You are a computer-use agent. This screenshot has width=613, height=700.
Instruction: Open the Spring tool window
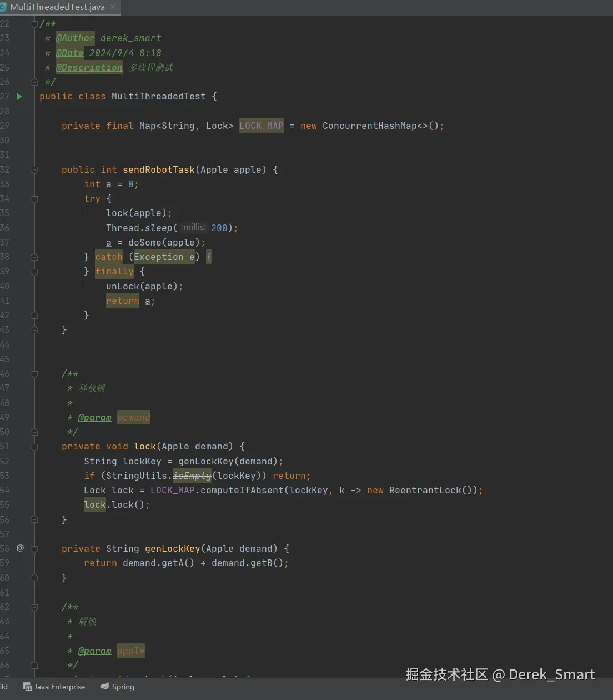coord(117,687)
